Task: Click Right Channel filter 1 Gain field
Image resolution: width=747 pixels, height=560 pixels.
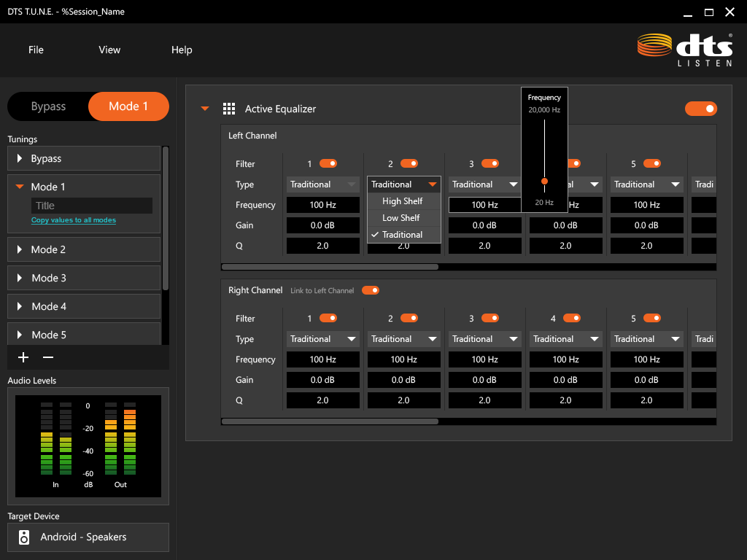Action: point(323,380)
